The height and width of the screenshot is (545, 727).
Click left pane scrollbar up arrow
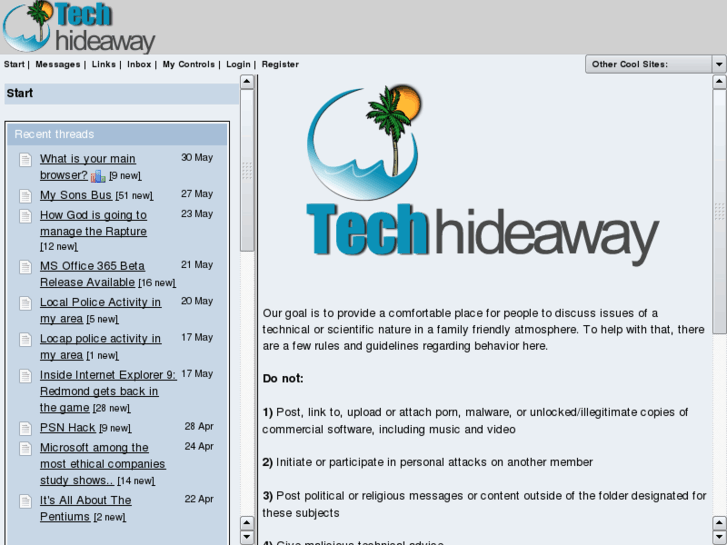[247, 82]
